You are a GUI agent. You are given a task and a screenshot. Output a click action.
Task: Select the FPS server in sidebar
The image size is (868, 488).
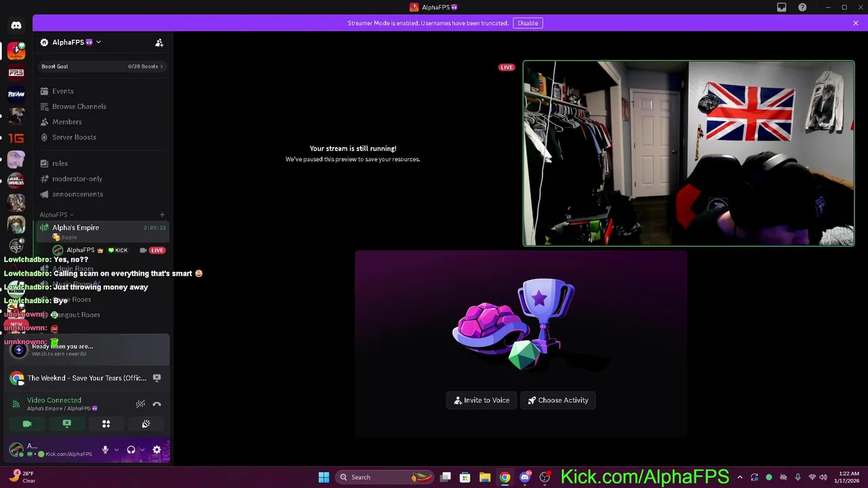click(x=16, y=73)
